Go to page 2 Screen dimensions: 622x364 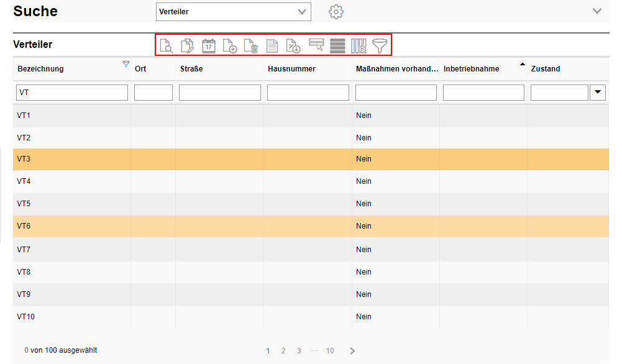(x=283, y=351)
